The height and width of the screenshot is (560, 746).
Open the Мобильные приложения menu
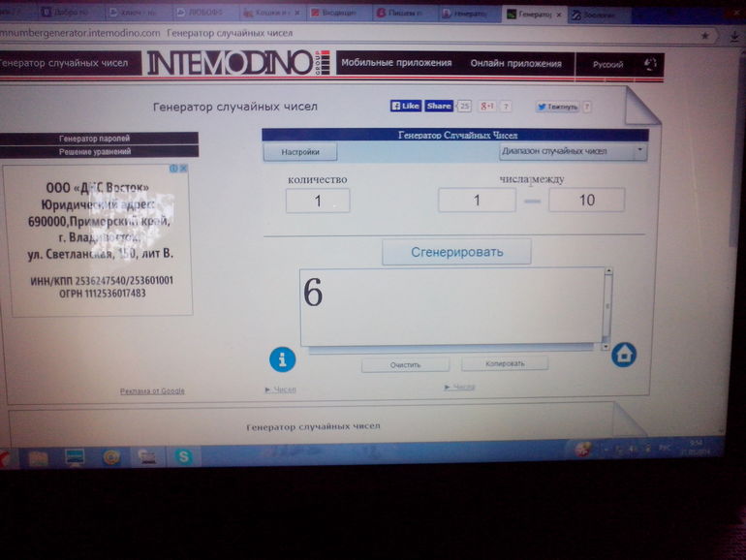pos(396,63)
